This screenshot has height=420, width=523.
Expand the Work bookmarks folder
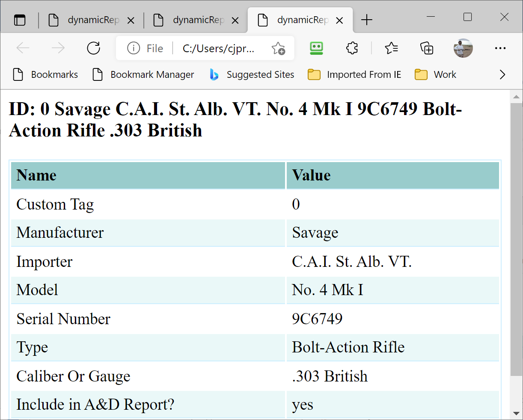pyautogui.click(x=435, y=74)
